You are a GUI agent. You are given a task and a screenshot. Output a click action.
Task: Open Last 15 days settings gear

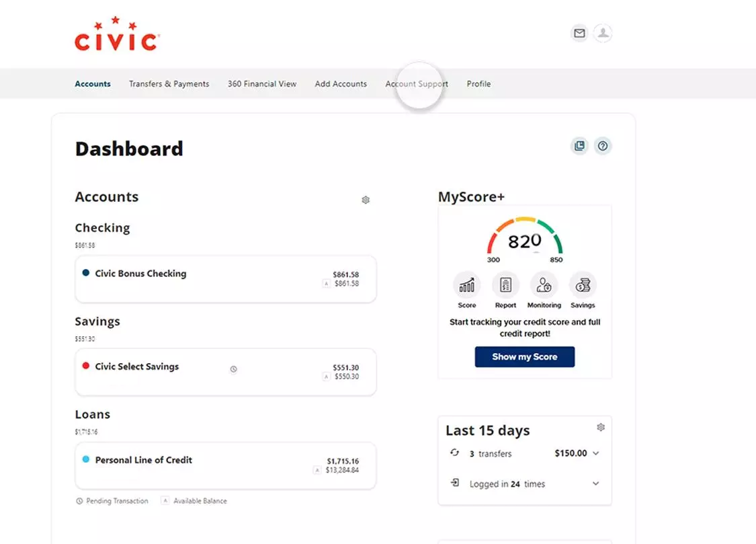click(601, 428)
